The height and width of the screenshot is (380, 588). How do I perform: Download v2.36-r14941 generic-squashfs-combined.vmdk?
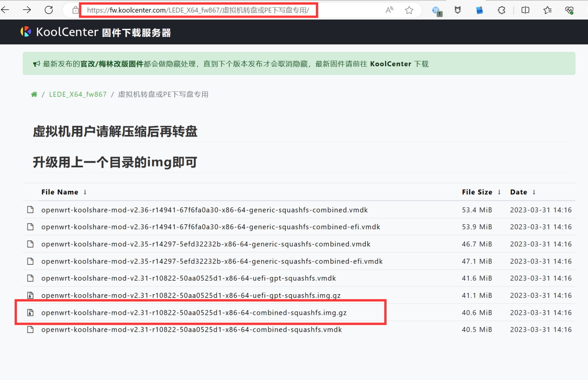205,210
